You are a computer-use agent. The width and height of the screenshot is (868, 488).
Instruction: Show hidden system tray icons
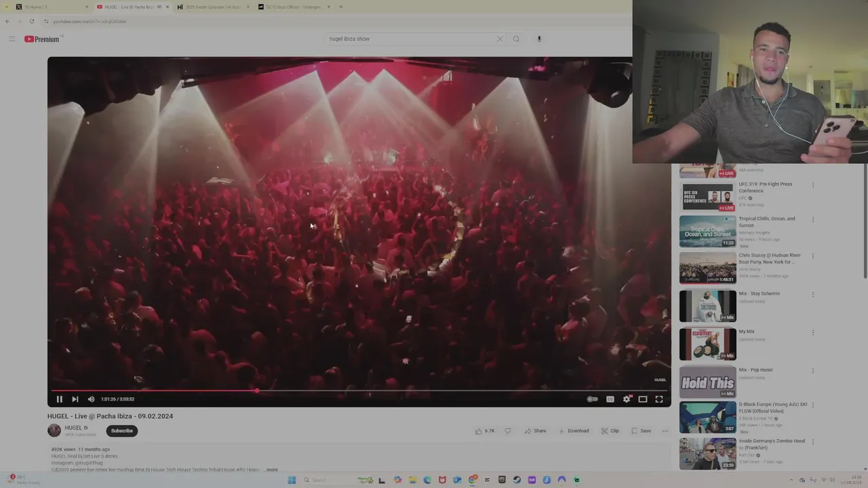pos(791,480)
